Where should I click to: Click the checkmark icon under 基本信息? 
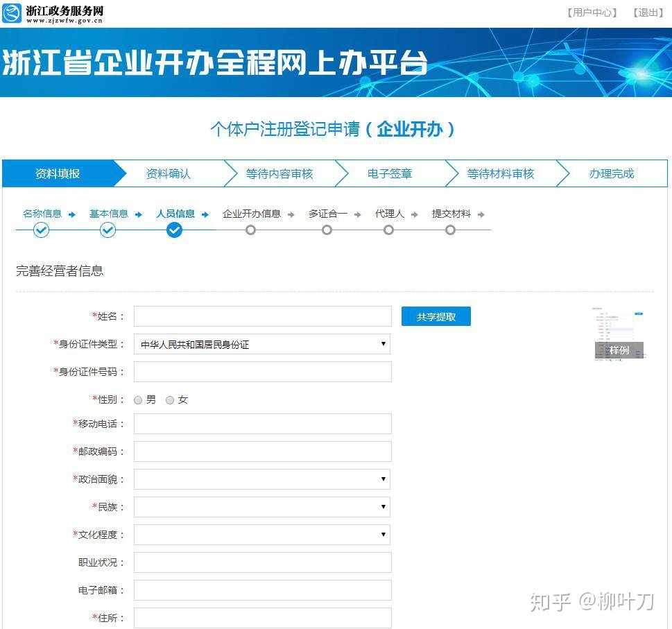[107, 230]
